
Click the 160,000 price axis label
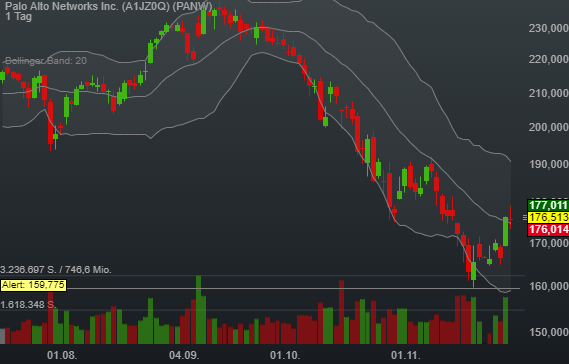click(x=549, y=286)
